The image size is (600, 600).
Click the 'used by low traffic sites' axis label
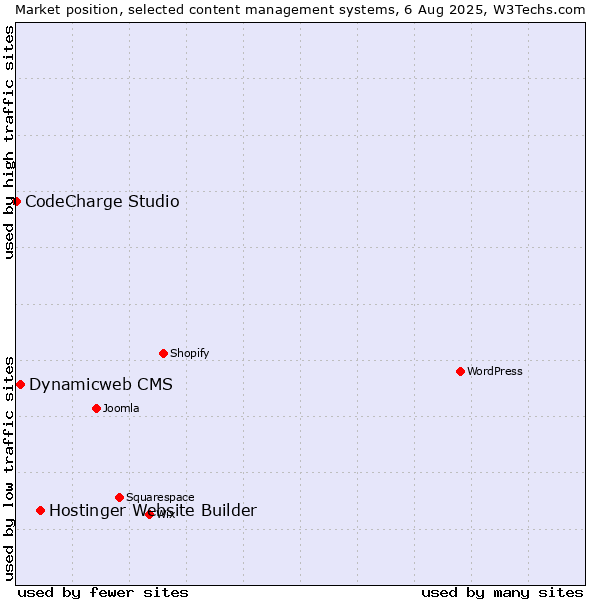[x=8, y=469]
